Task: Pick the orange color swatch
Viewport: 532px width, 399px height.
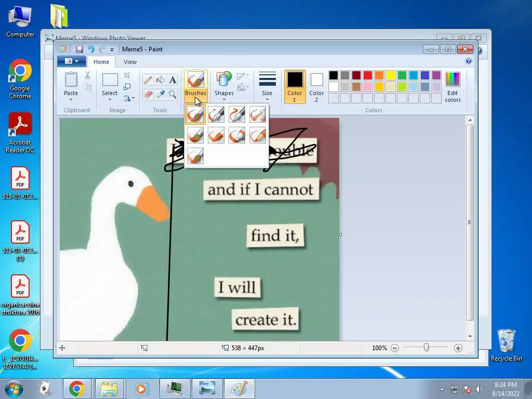Action: (379, 75)
